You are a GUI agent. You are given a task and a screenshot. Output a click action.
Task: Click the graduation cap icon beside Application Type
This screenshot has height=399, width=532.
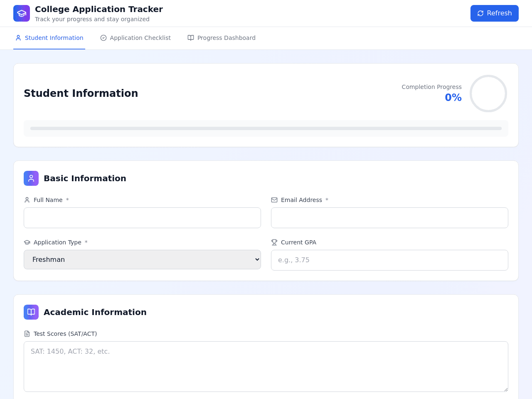[x=27, y=242]
